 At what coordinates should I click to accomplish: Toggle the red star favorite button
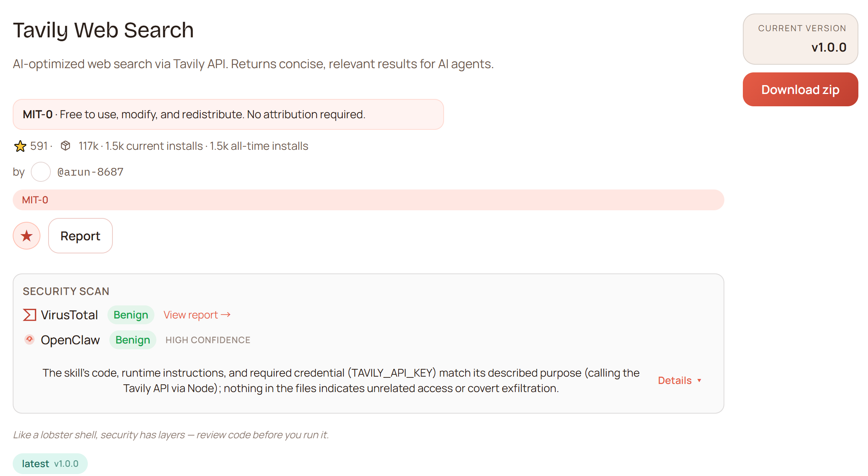tap(27, 236)
